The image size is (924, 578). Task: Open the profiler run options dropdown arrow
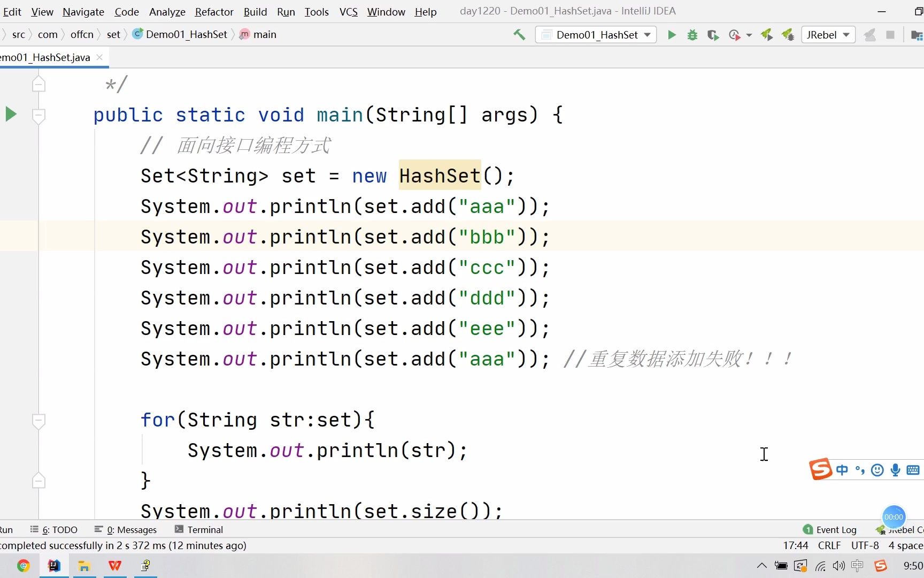[x=749, y=35]
